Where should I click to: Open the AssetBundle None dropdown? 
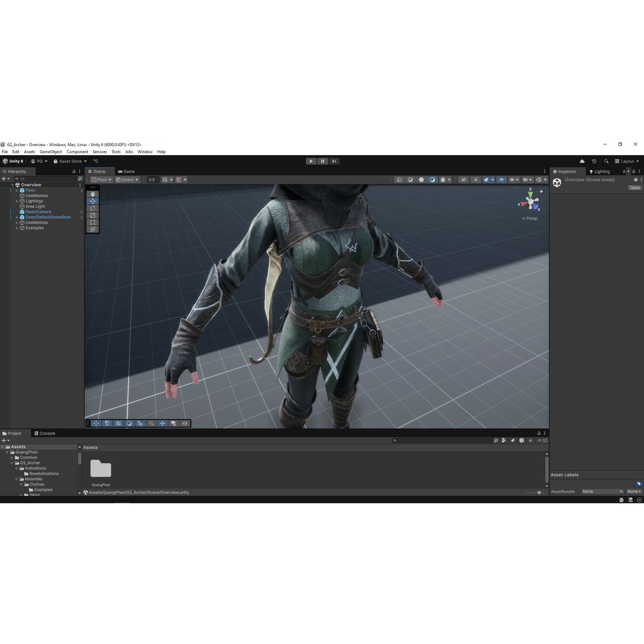[602, 491]
